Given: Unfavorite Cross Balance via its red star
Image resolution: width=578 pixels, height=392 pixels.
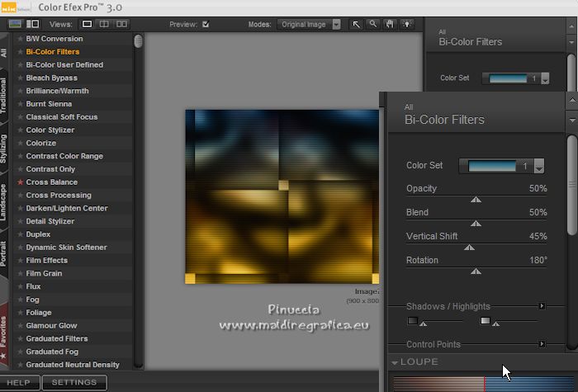Looking at the screenshot, I should (x=21, y=182).
